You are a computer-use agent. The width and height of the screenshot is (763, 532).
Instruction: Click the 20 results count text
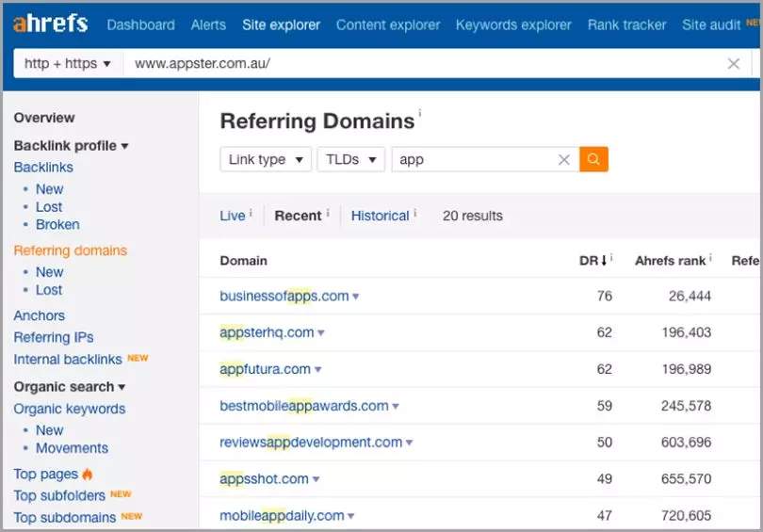(x=473, y=216)
